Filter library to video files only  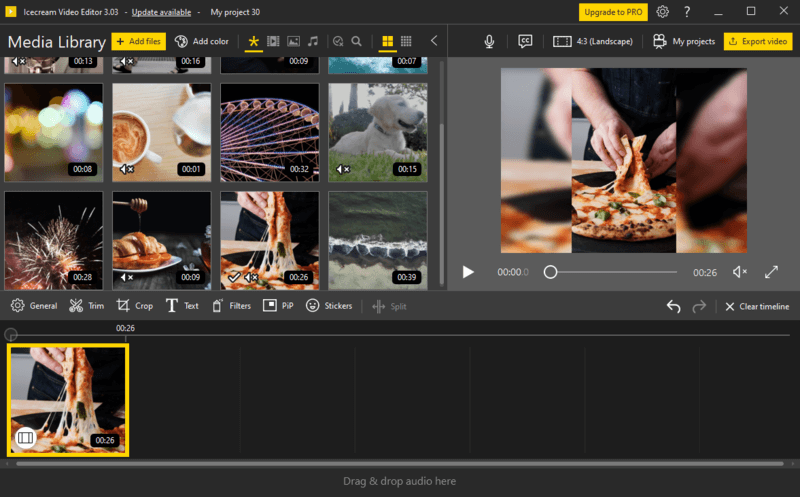point(273,41)
